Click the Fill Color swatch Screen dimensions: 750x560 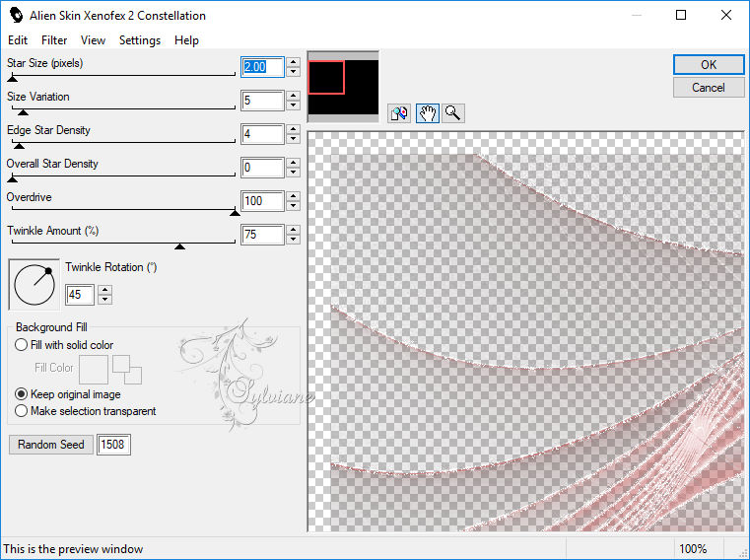coord(94,370)
